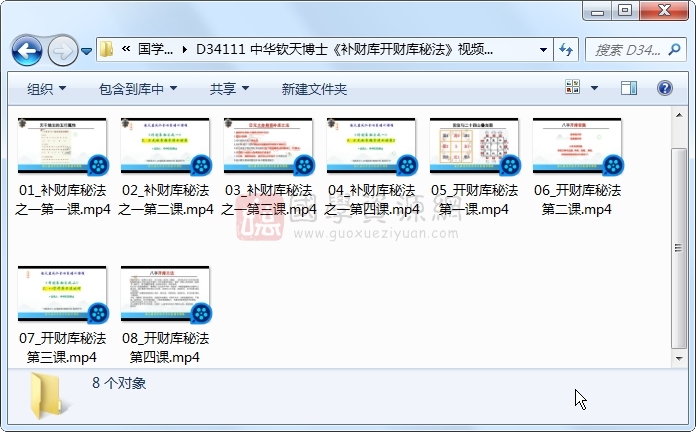696x432 pixels.
Task: Open the view options dropdown arrow
Action: click(x=594, y=88)
